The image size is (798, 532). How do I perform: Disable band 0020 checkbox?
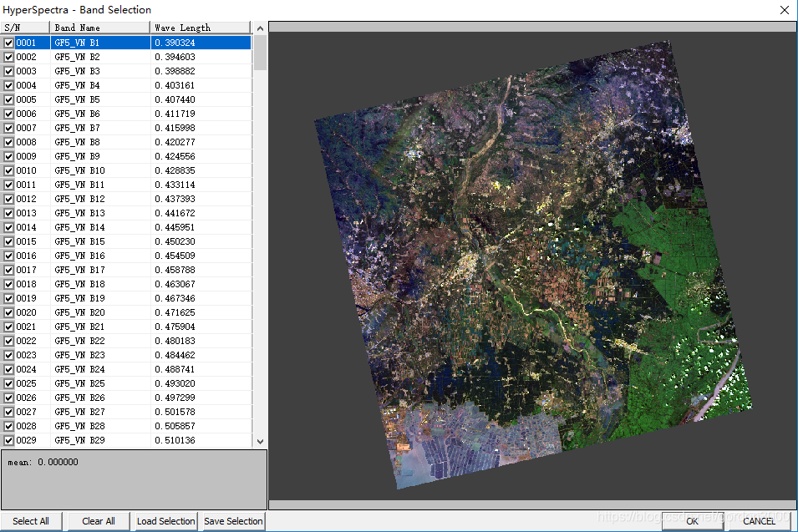(9, 312)
